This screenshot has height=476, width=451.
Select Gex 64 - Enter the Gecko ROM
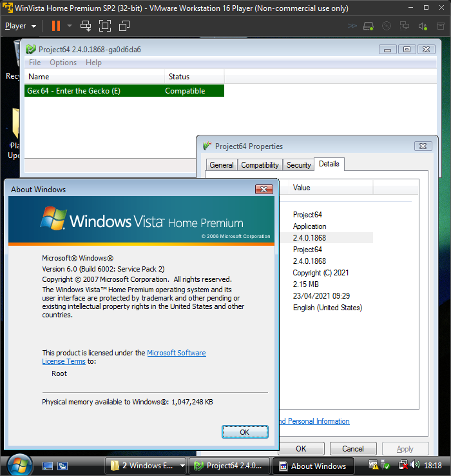[x=124, y=91]
